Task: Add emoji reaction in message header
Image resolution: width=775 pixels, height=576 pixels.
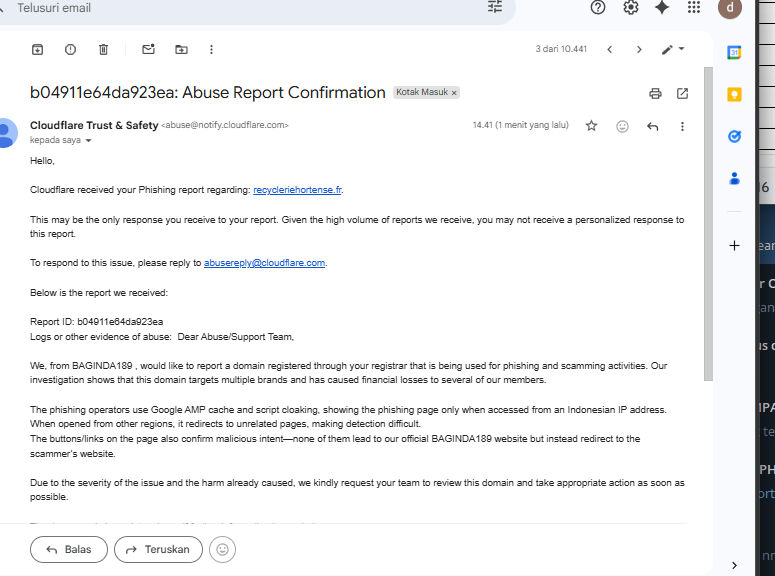Action: point(622,127)
